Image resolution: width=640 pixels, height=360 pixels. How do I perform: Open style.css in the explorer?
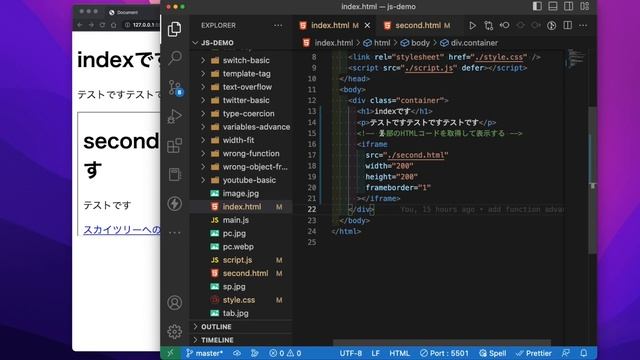[x=241, y=300]
